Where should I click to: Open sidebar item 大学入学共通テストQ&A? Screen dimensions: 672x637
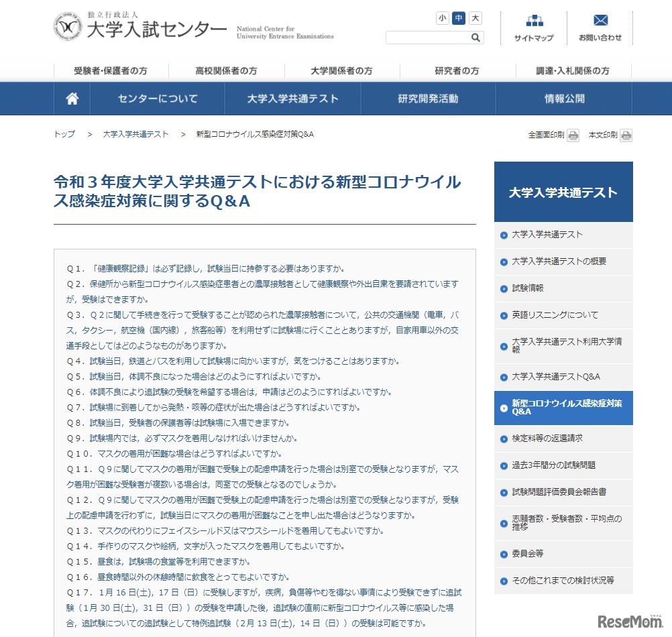[563, 377]
